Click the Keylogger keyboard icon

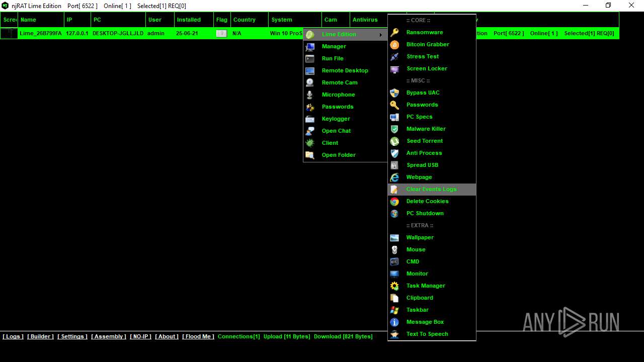pyautogui.click(x=310, y=119)
